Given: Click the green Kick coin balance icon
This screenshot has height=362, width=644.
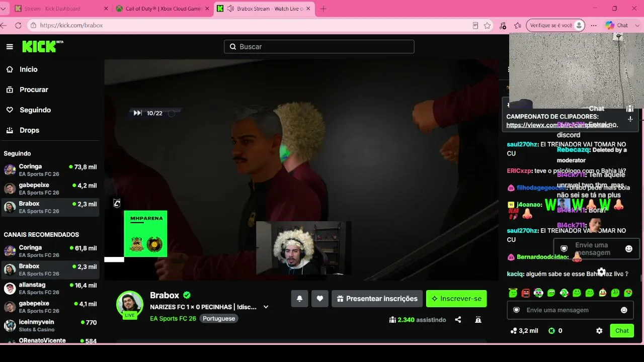Looking at the screenshot, I should point(551,331).
